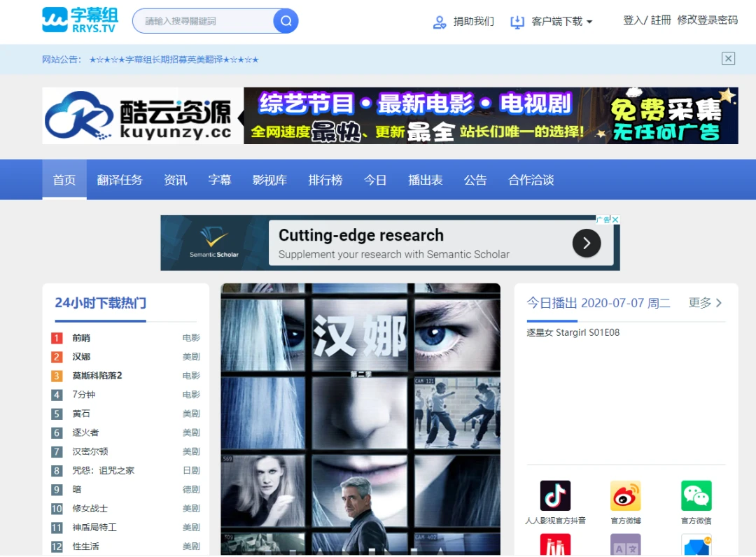Open the official Weibo icon
Viewport: 756px width, 557px height.
coord(625,495)
